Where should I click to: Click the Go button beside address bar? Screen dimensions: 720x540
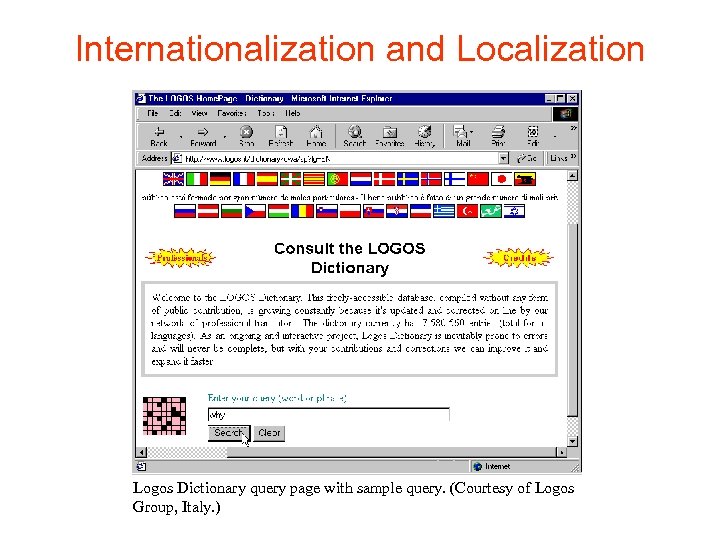pos(527,158)
